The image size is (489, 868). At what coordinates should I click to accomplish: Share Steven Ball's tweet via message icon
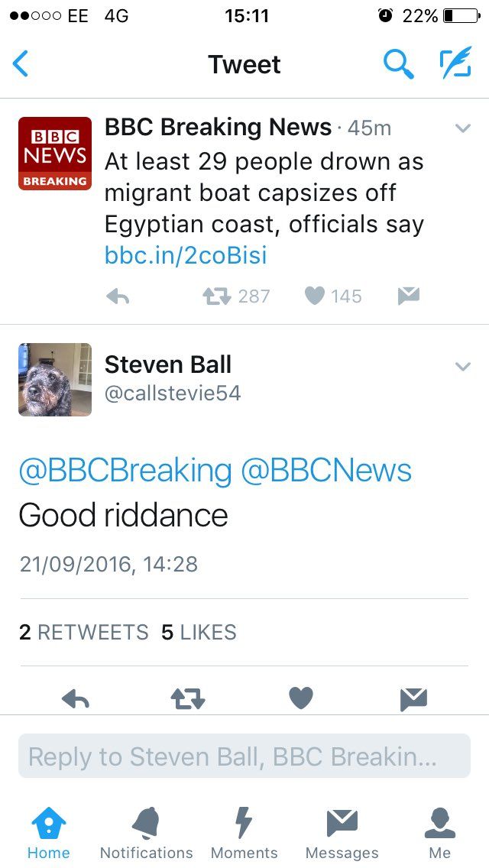(x=413, y=699)
